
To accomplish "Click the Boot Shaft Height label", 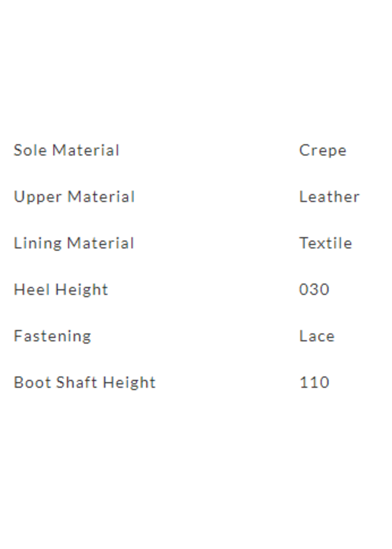I will pos(85,382).
